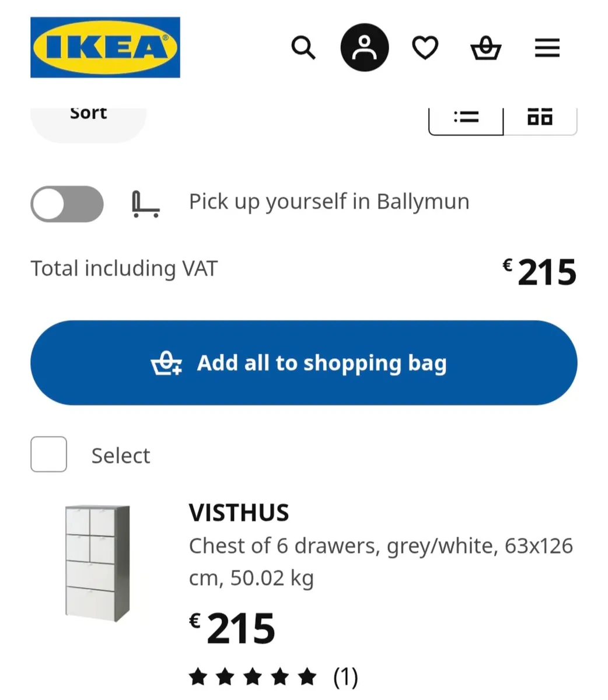Open the VISTHUS product title
This screenshot has width=608, height=700.
[x=239, y=513]
